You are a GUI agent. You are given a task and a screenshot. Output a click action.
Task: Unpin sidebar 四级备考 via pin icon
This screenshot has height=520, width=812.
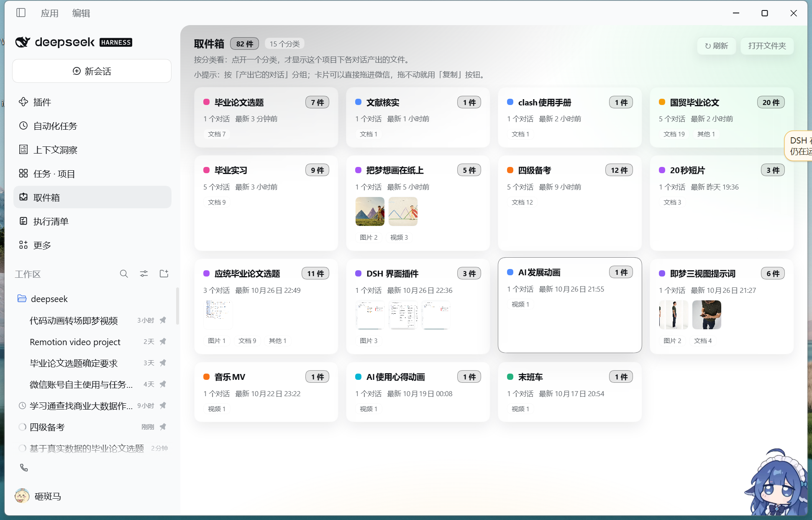163,427
